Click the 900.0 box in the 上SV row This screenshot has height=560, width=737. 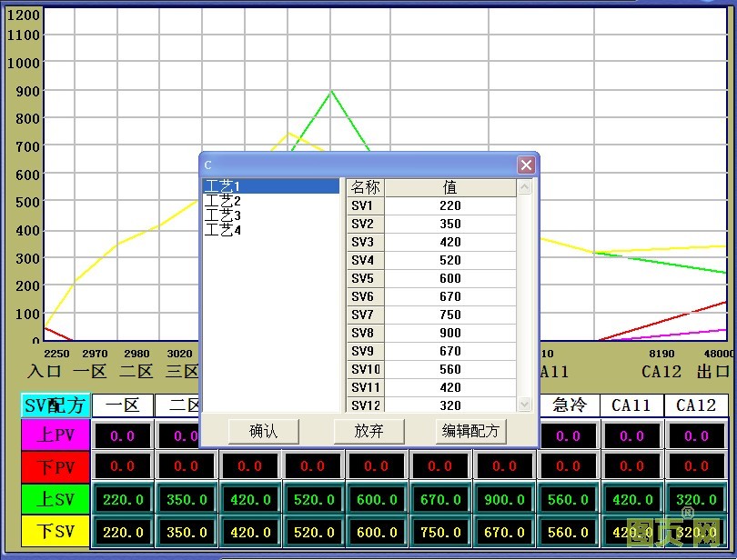coord(504,499)
